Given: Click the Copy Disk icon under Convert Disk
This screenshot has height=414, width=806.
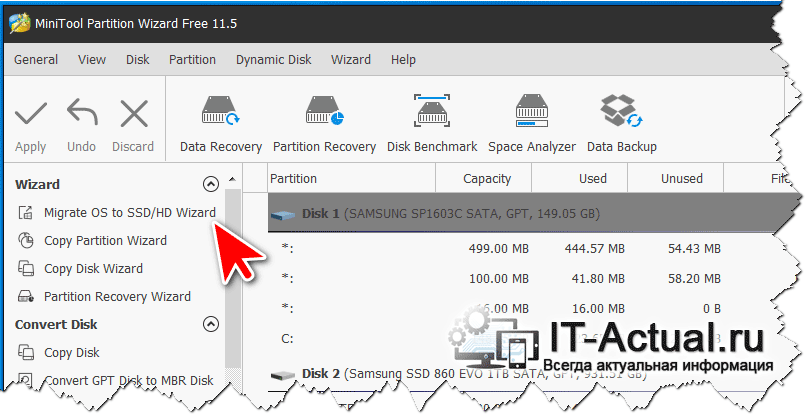Looking at the screenshot, I should (x=26, y=352).
